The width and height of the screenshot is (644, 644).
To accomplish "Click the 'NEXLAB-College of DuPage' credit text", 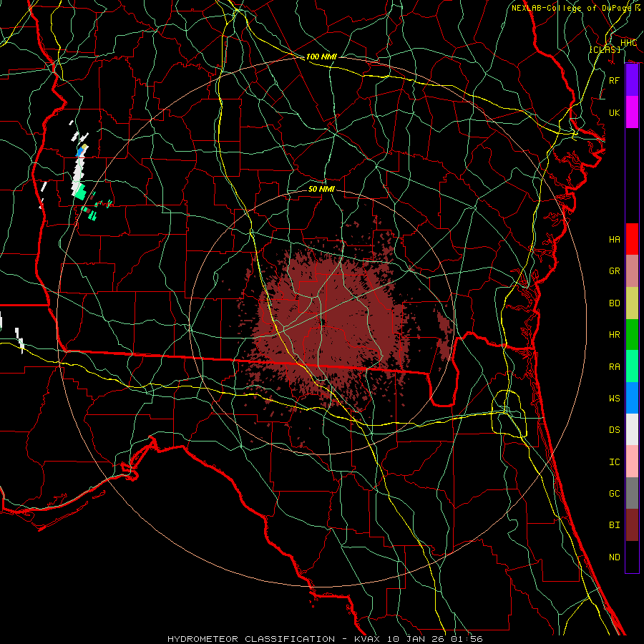I will point(571,8).
